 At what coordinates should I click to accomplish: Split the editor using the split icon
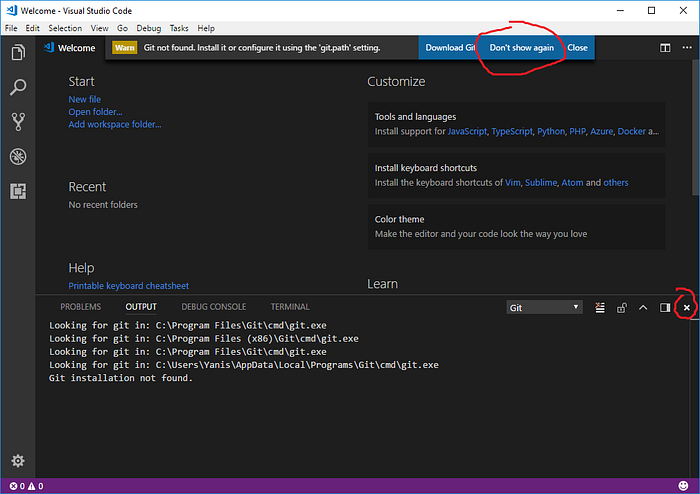click(665, 48)
